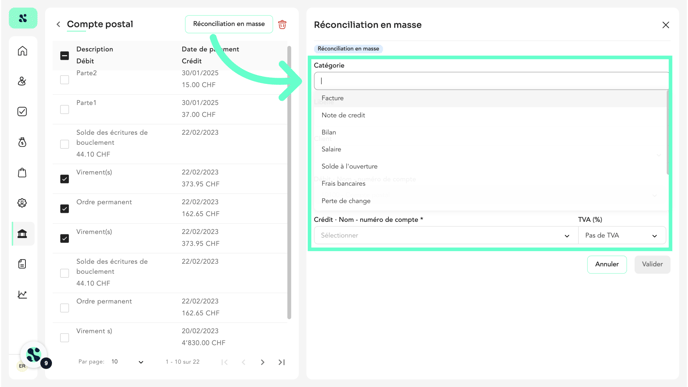Viewport: 688px width, 387px height.
Task: Uncheck the checked Ordre permanent row checkbox
Action: (x=64, y=208)
